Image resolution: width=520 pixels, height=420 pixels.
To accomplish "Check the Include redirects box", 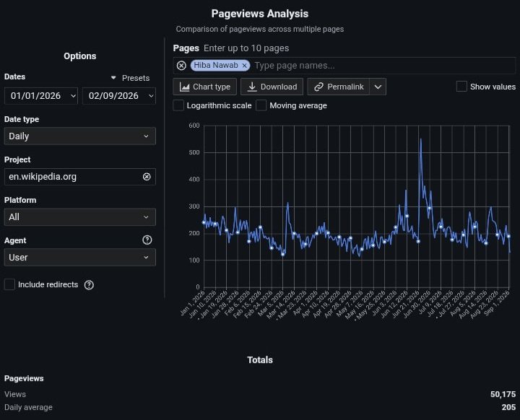I will tap(9, 284).
